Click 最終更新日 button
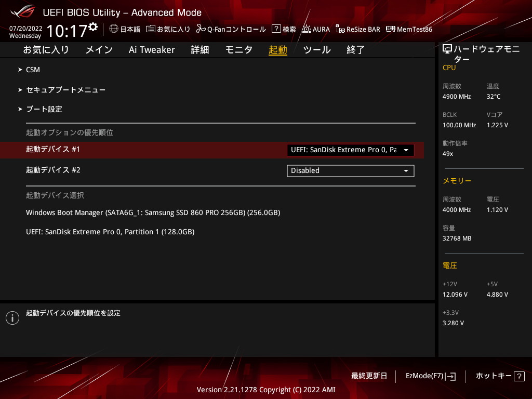 369,376
